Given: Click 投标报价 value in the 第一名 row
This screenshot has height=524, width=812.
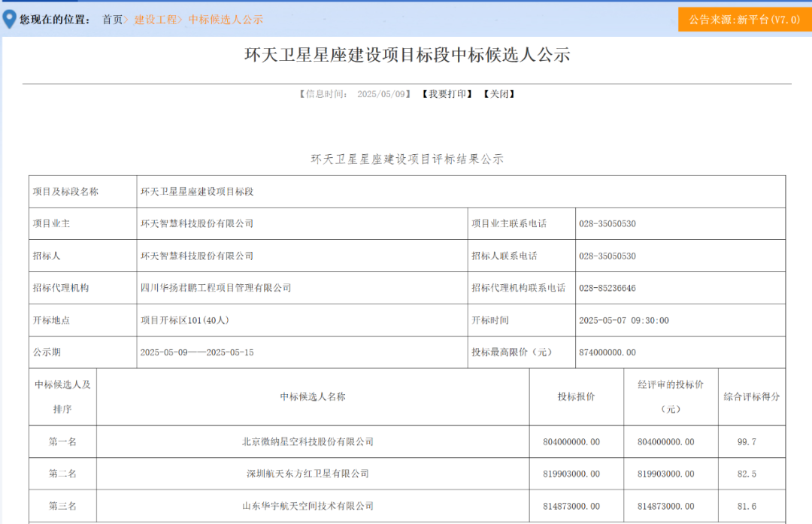Looking at the screenshot, I should 571,441.
